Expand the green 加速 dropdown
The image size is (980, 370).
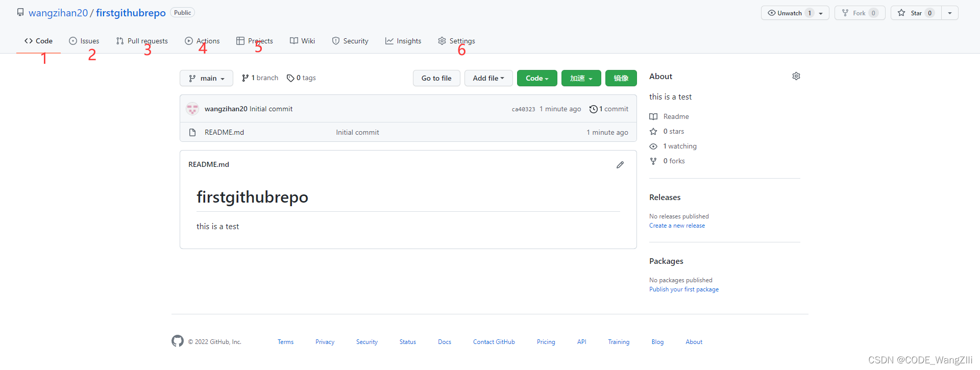click(581, 78)
